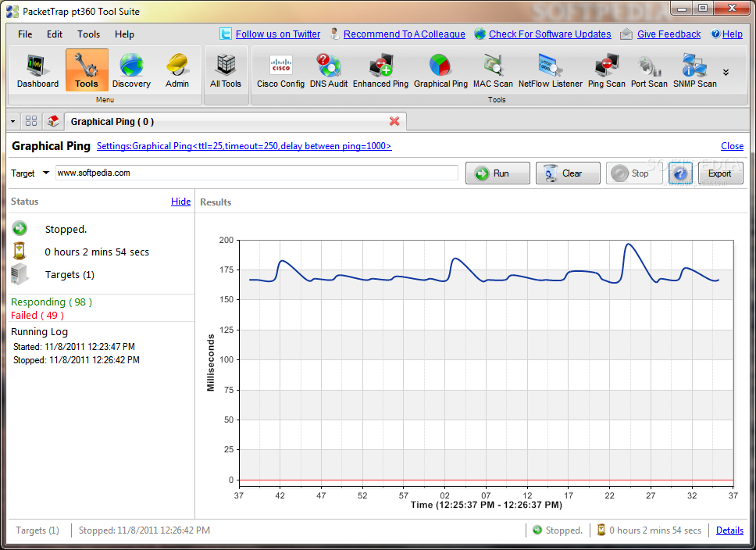The height and width of the screenshot is (550, 756).
Task: Click the Details link in status bar
Action: pos(729,530)
